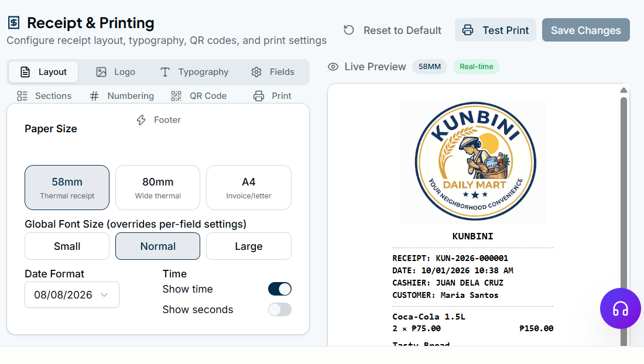
Task: Click the QR Code icon
Action: 176,96
